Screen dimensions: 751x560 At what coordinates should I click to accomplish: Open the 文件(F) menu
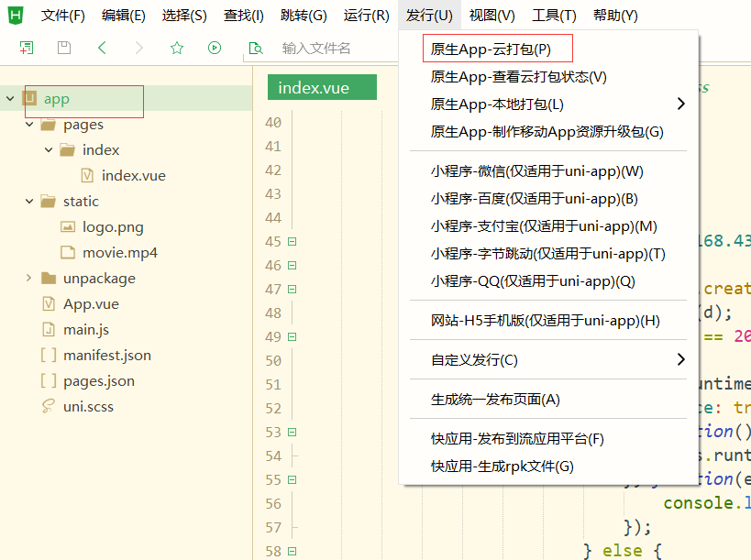[x=62, y=16]
